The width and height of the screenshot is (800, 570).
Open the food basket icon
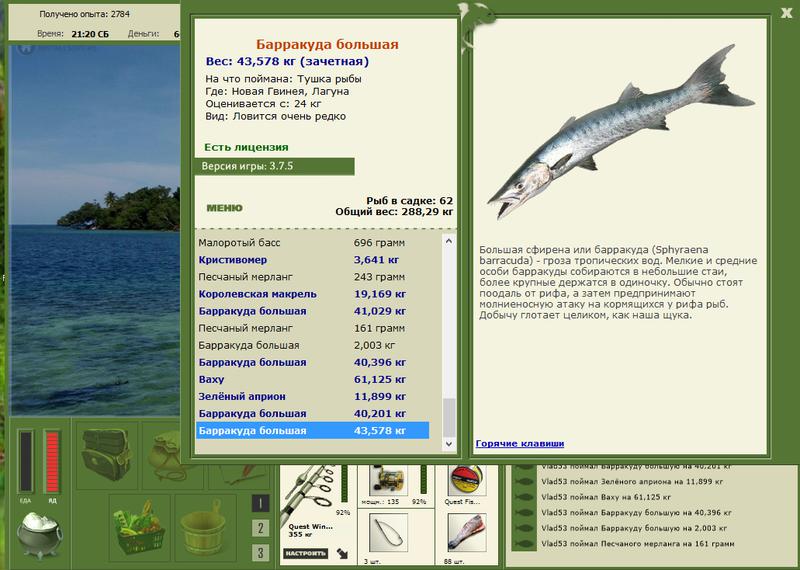pos(139,528)
